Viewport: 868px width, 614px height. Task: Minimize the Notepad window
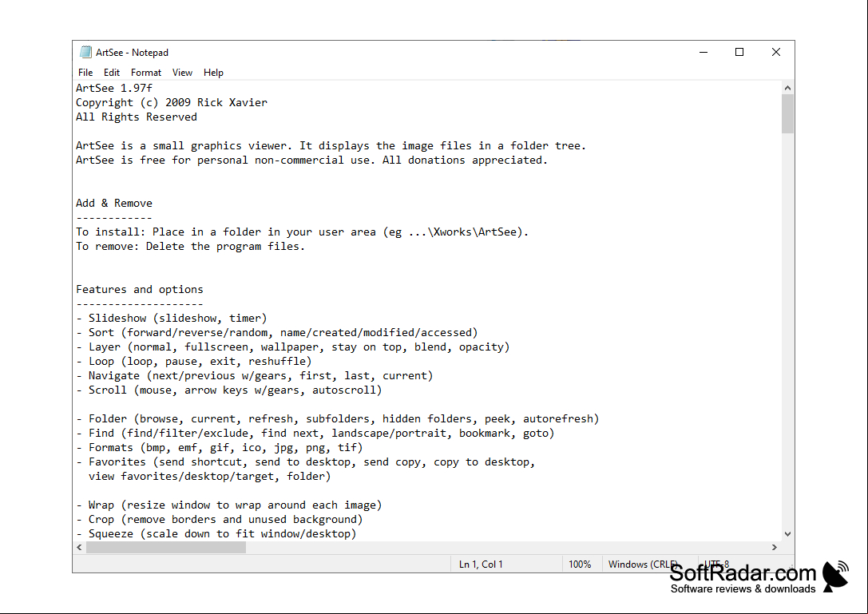click(704, 52)
